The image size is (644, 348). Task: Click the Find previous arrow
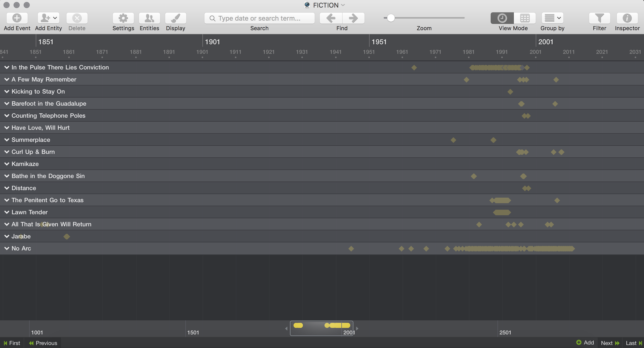click(331, 18)
